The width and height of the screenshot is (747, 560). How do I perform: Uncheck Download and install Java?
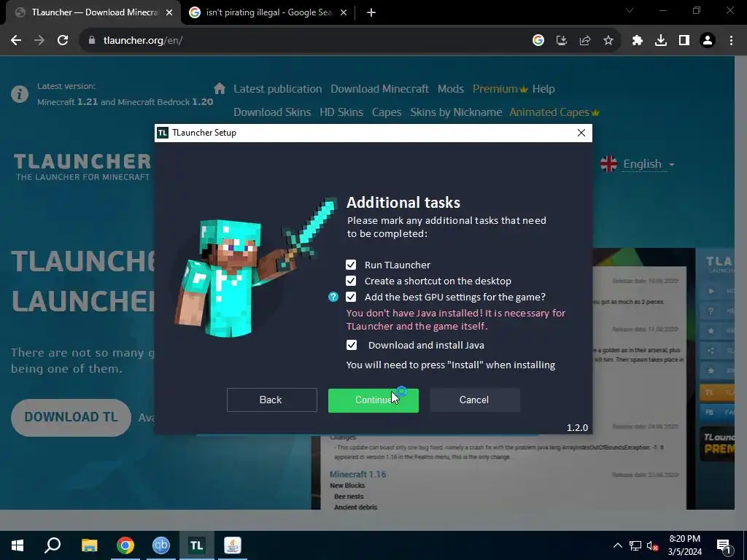tap(351, 345)
